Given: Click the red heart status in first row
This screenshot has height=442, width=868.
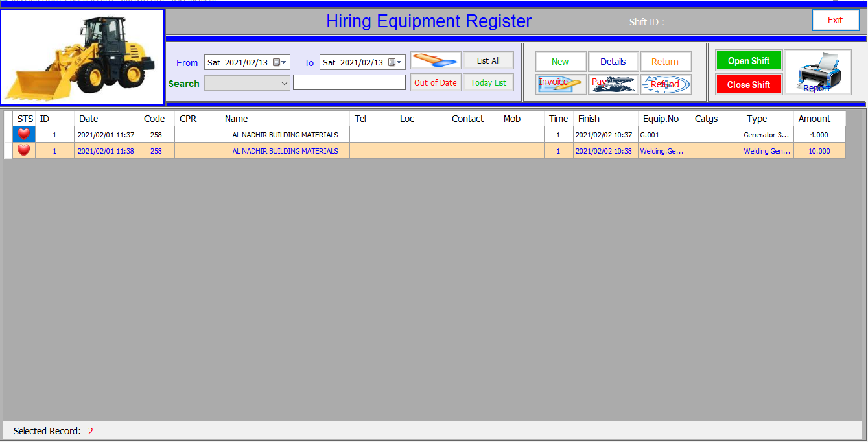Looking at the screenshot, I should pos(24,134).
